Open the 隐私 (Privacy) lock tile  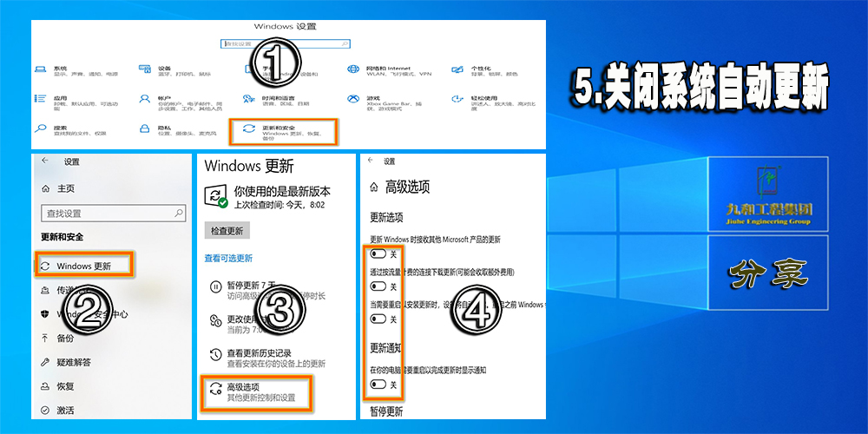click(x=177, y=130)
